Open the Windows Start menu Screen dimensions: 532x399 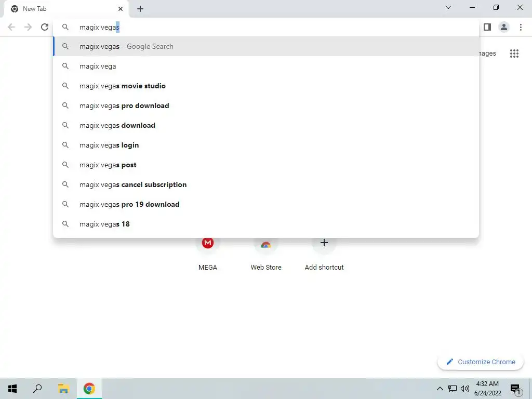[x=12, y=389]
